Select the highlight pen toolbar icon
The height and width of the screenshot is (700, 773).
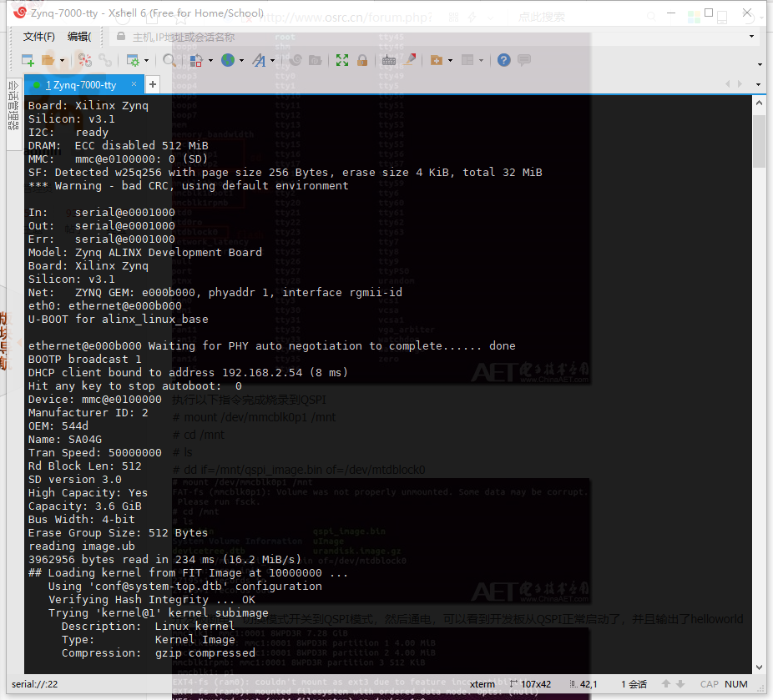click(411, 60)
